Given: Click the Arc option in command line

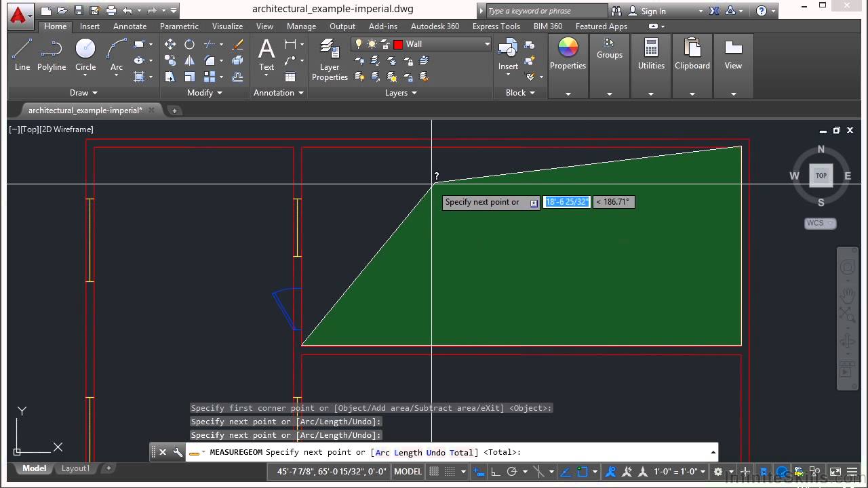Looking at the screenshot, I should click(382, 452).
